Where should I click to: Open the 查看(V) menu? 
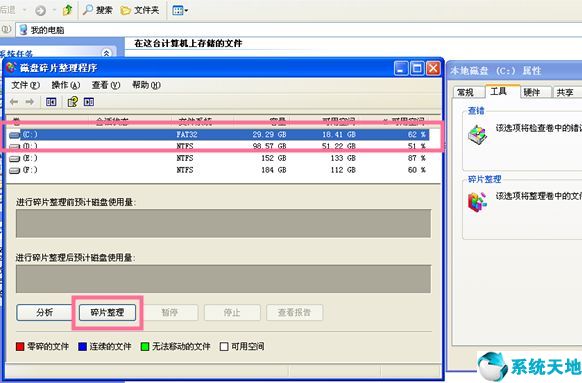pos(106,85)
